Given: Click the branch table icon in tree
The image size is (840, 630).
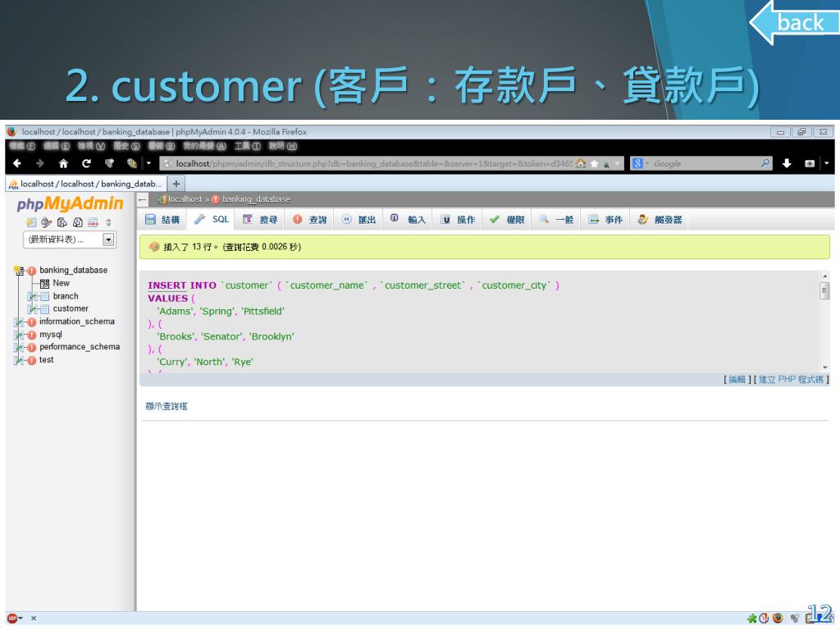Looking at the screenshot, I should 44,296.
